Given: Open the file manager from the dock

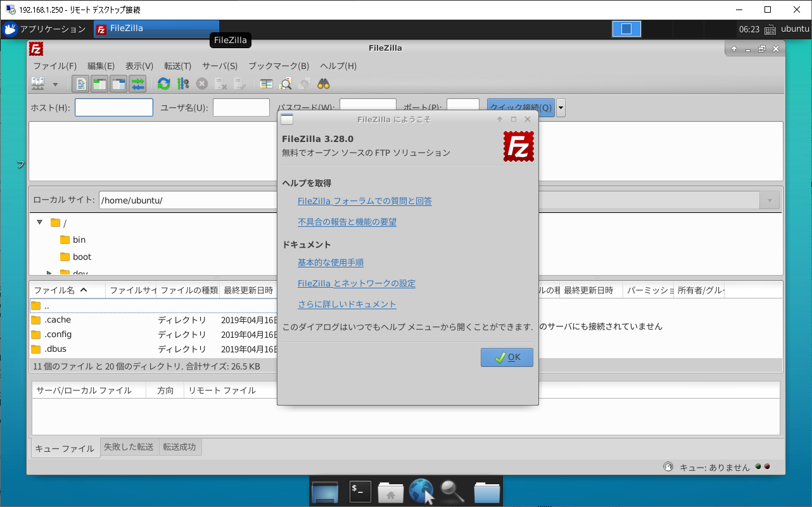Looking at the screenshot, I should 486,491.
